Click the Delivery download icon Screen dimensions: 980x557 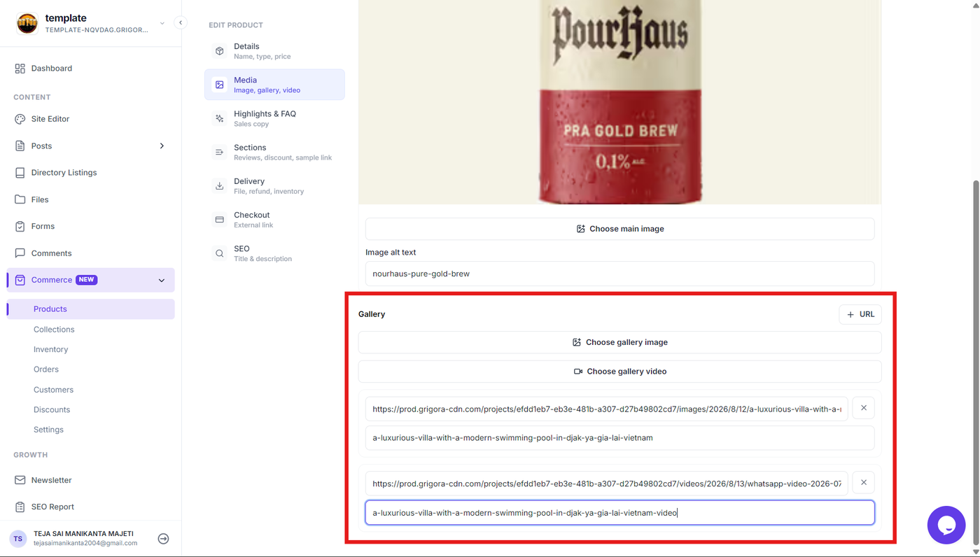(x=220, y=186)
